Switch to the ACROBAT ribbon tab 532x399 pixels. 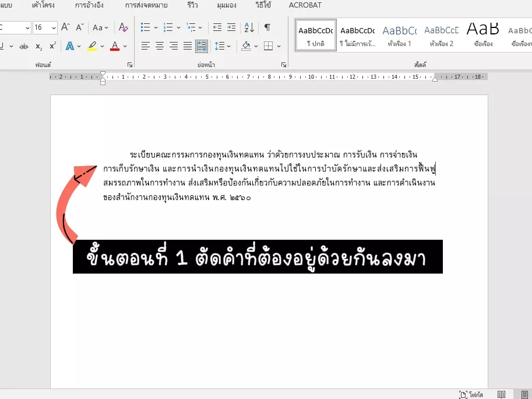(x=305, y=5)
